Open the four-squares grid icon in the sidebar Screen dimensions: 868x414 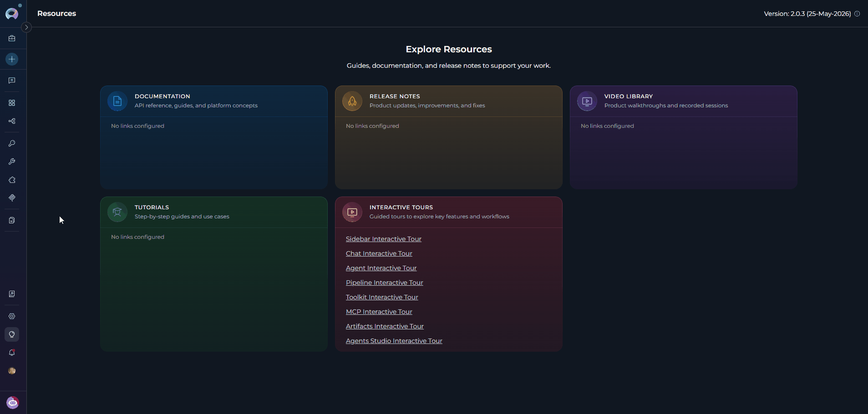[x=12, y=103]
